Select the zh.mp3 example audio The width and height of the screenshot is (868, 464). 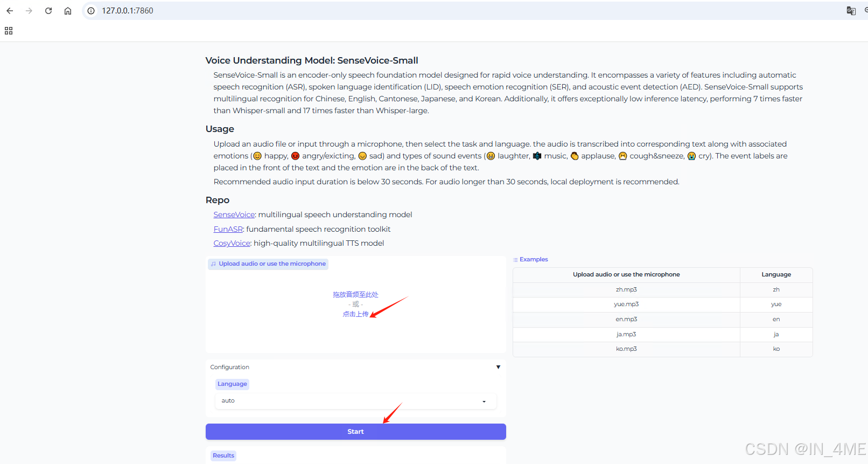pos(626,290)
